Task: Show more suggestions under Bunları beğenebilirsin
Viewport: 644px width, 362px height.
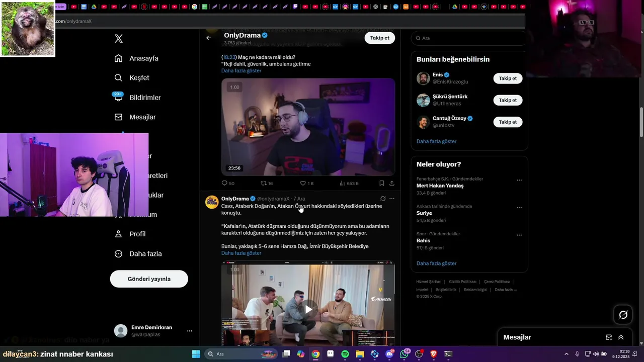Action: pyautogui.click(x=436, y=142)
